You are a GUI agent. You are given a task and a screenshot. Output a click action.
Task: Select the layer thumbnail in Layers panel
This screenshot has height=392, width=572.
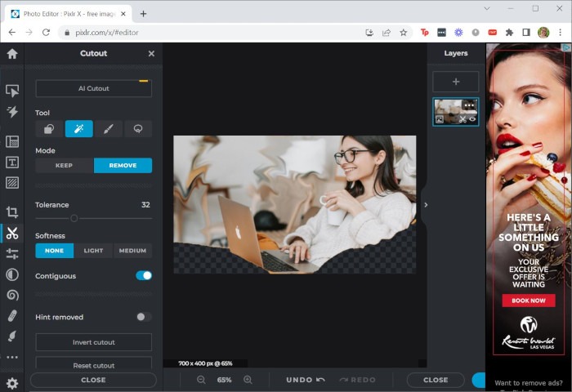click(456, 112)
